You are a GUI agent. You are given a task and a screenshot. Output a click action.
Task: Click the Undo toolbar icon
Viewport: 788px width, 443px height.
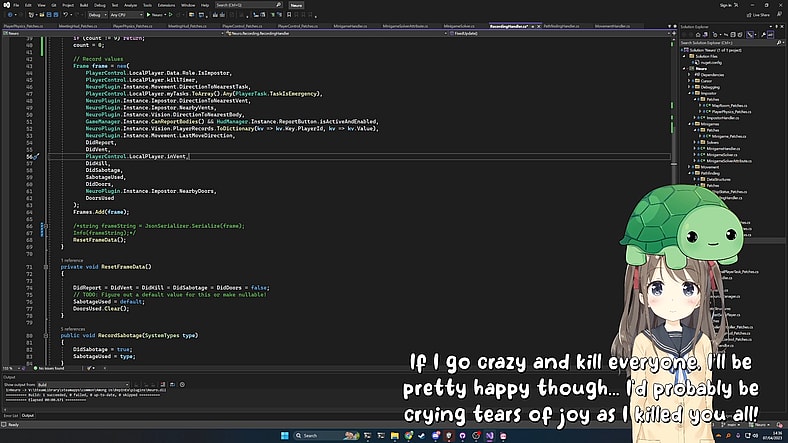65,15
